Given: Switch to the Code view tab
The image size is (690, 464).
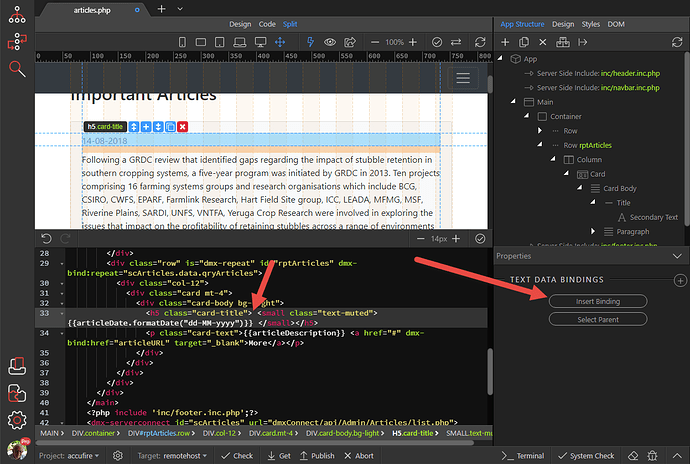Looking at the screenshot, I should click(267, 23).
